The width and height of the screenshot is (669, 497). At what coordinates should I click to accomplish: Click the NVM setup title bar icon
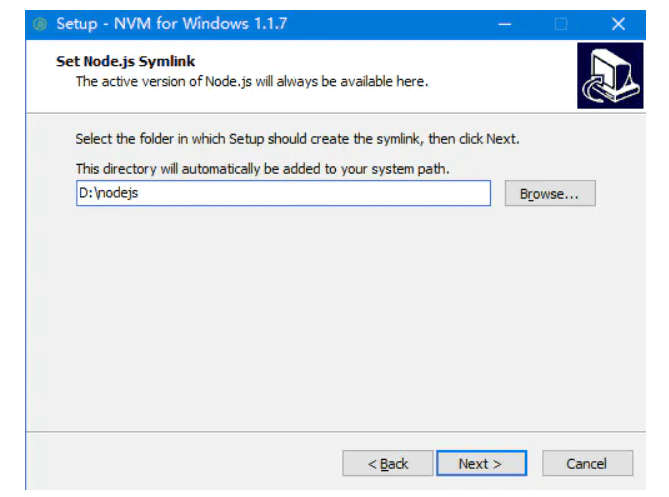click(x=40, y=24)
